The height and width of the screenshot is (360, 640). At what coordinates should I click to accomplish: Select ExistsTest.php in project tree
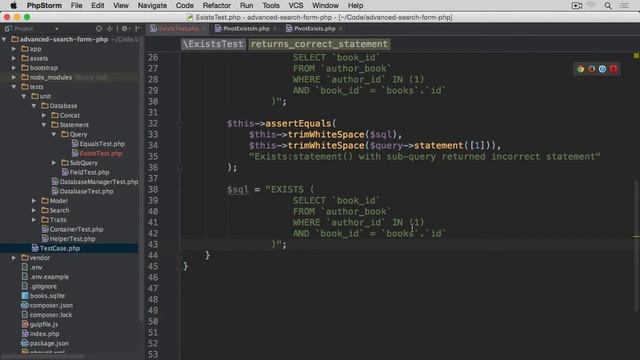(x=101, y=153)
